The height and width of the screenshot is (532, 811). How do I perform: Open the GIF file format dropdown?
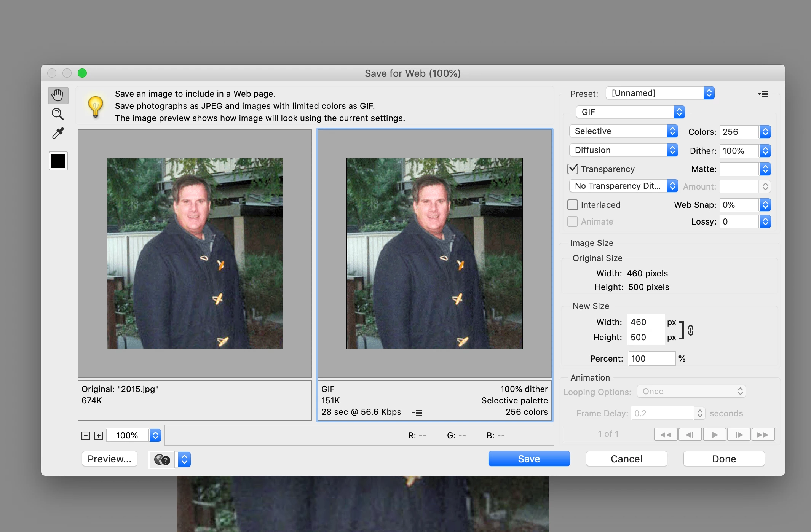click(x=630, y=112)
